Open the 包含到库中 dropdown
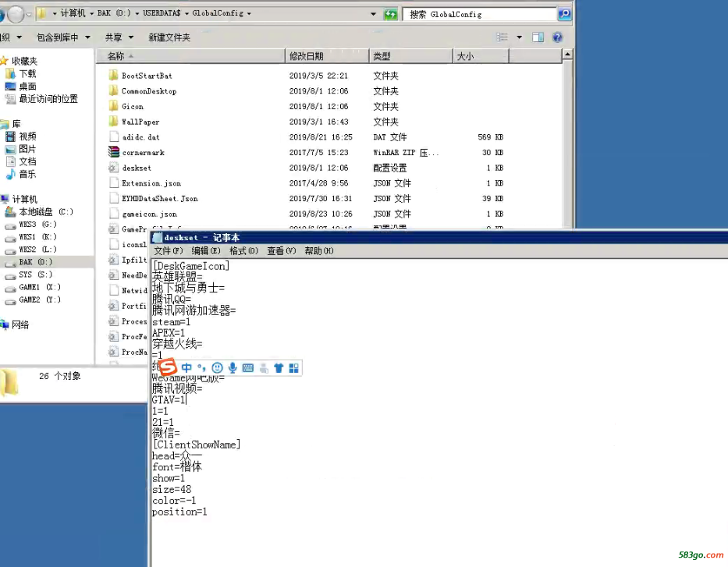 [64, 37]
